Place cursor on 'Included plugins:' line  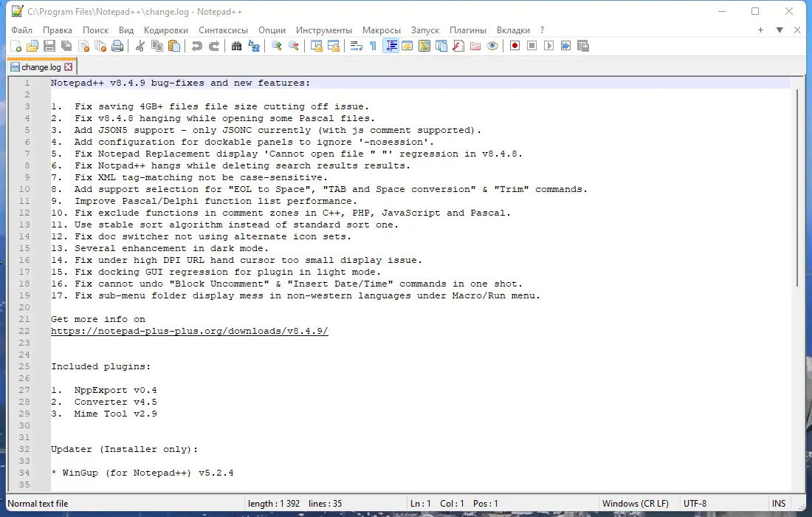[x=101, y=367]
